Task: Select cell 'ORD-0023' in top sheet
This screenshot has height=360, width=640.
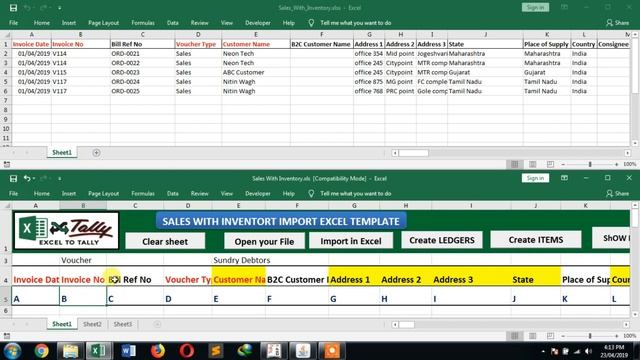Action: click(x=142, y=72)
